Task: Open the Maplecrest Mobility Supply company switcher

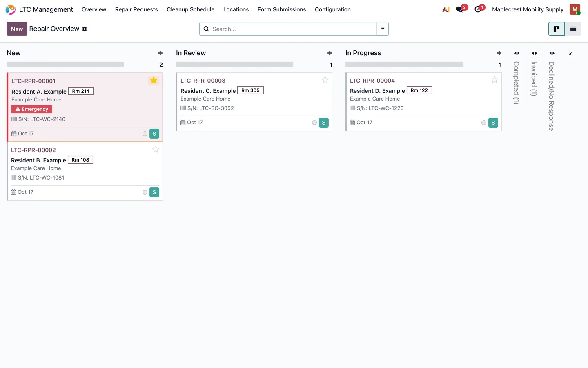Action: pos(528,9)
